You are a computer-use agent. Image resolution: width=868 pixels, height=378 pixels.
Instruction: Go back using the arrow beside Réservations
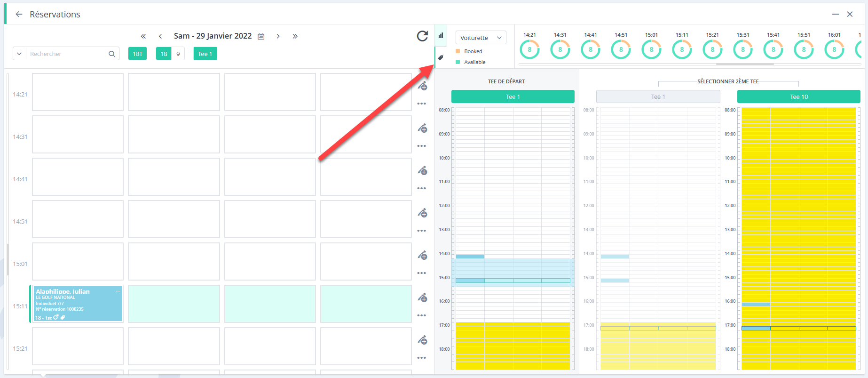(x=19, y=14)
